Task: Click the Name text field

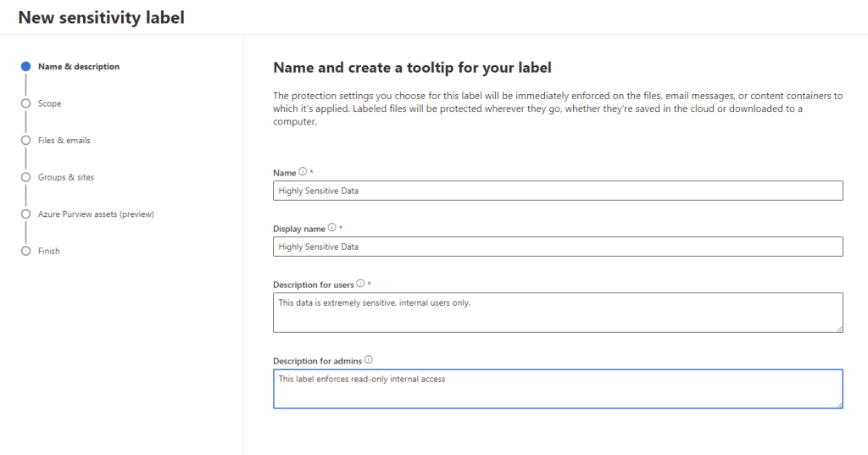Action: pos(558,191)
